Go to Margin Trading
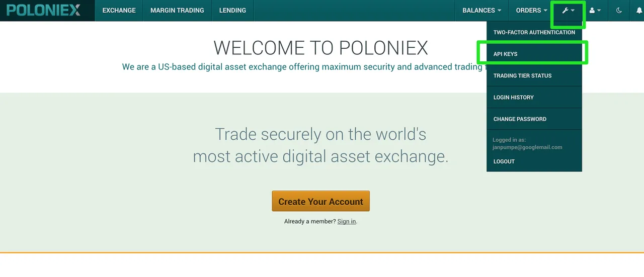Image resolution: width=644 pixels, height=277 pixels. 177,10
